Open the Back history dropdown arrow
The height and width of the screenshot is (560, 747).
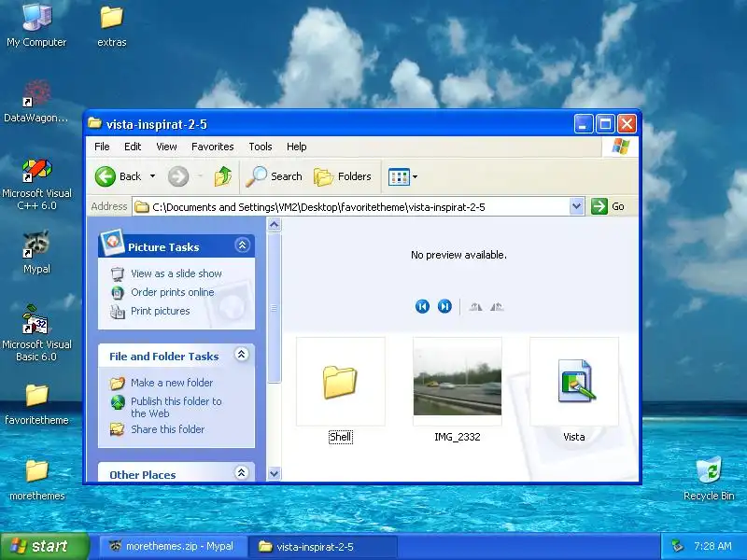click(x=152, y=176)
